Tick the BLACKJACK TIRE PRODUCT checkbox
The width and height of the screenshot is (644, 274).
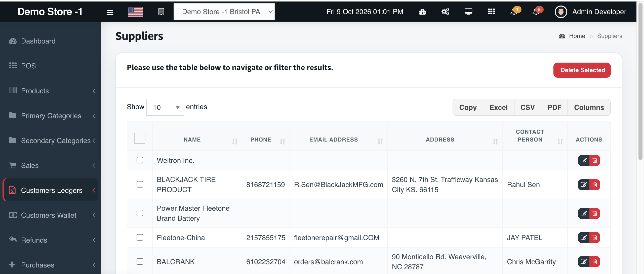pyautogui.click(x=140, y=185)
